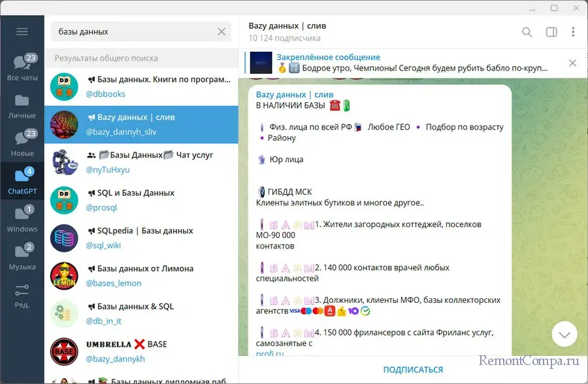Open the All chats folder

coord(22,68)
